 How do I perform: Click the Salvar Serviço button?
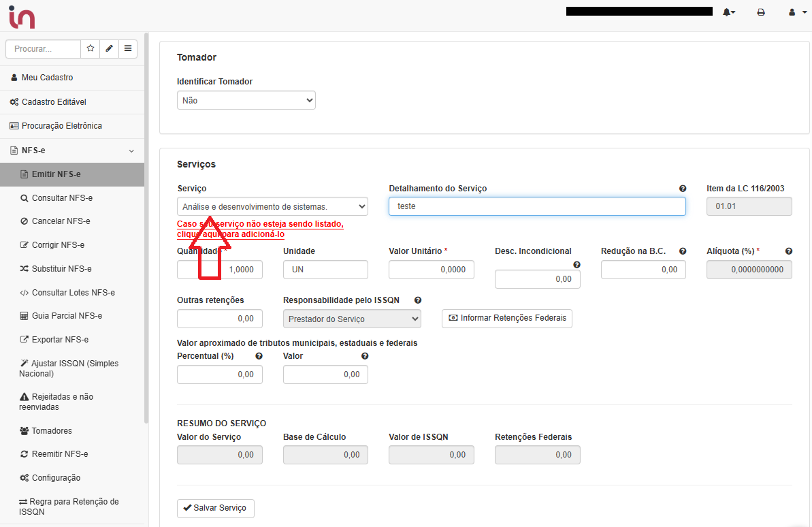point(215,508)
